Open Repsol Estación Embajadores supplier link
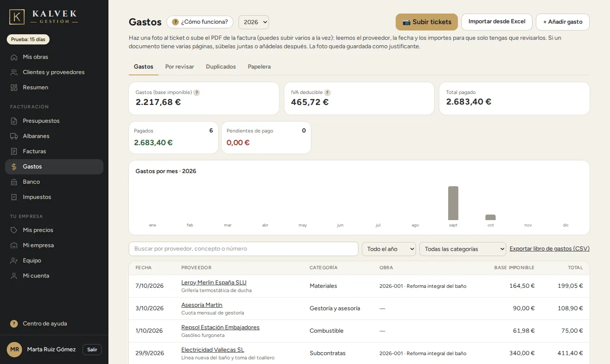Viewport: 610px width, 364px height. (x=220, y=327)
